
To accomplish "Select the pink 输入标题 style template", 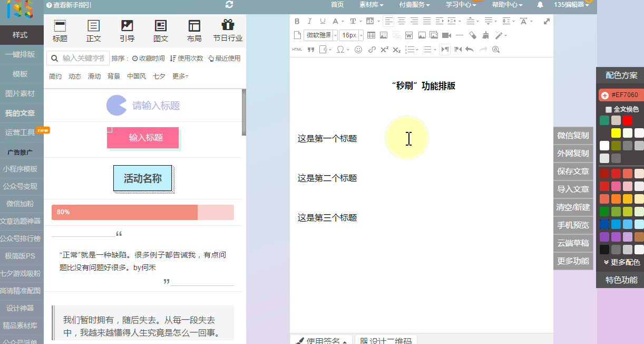I will tap(143, 138).
